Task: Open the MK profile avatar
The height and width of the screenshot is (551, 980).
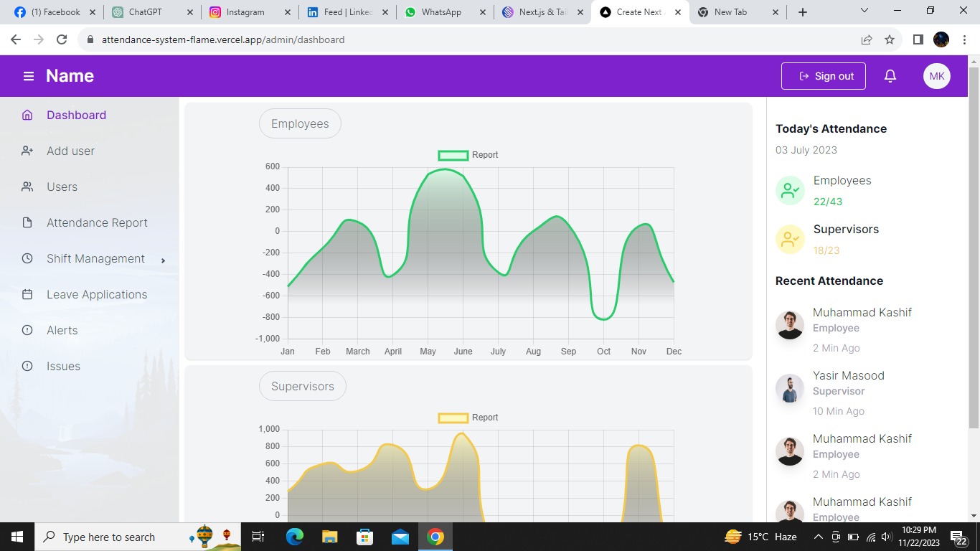Action: 937,76
